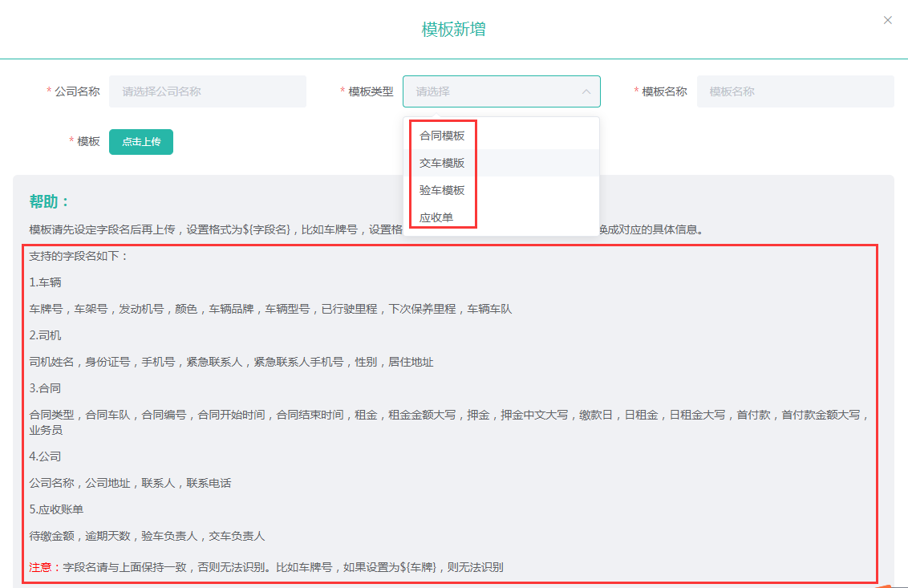Pick 验车模板 in the type list
908x588 pixels.
[x=442, y=190]
